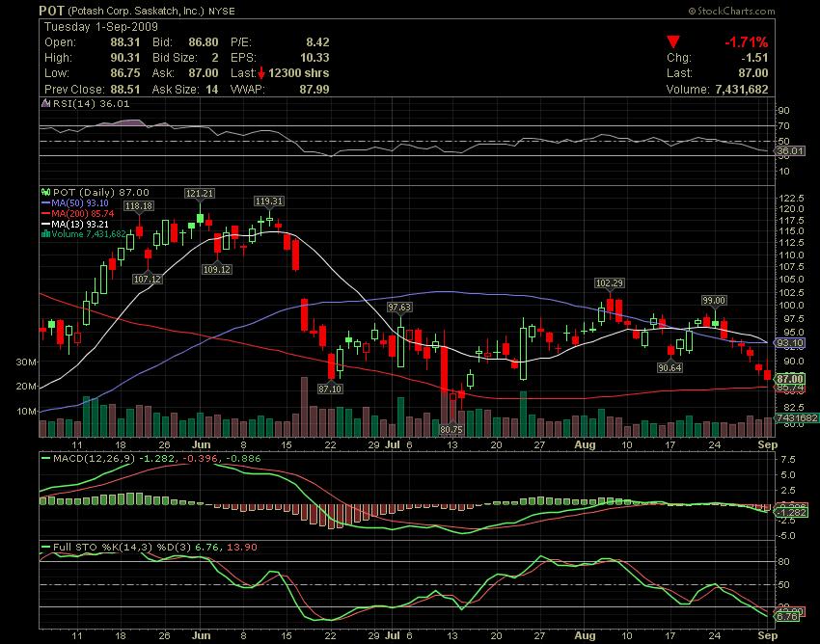The image size is (820, 644).
Task: Click the 87.10 low price label
Action: 330,389
